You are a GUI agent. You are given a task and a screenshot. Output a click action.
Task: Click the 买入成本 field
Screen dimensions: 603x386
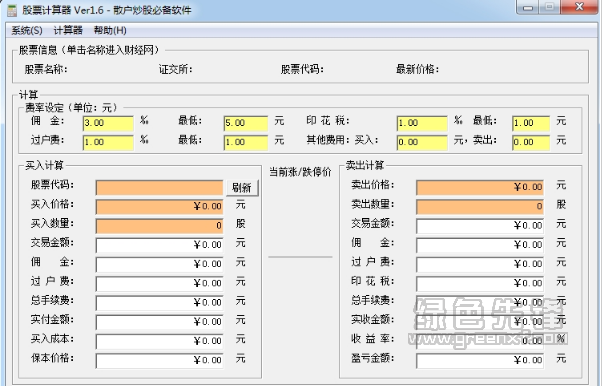[159, 341]
